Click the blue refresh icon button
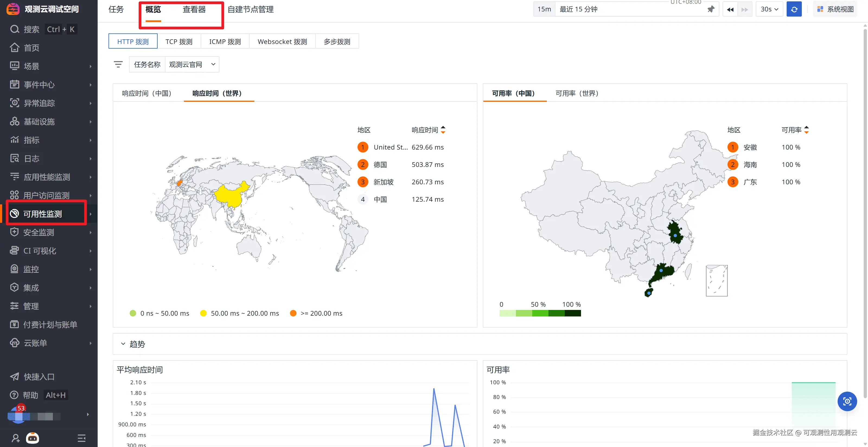 point(794,9)
